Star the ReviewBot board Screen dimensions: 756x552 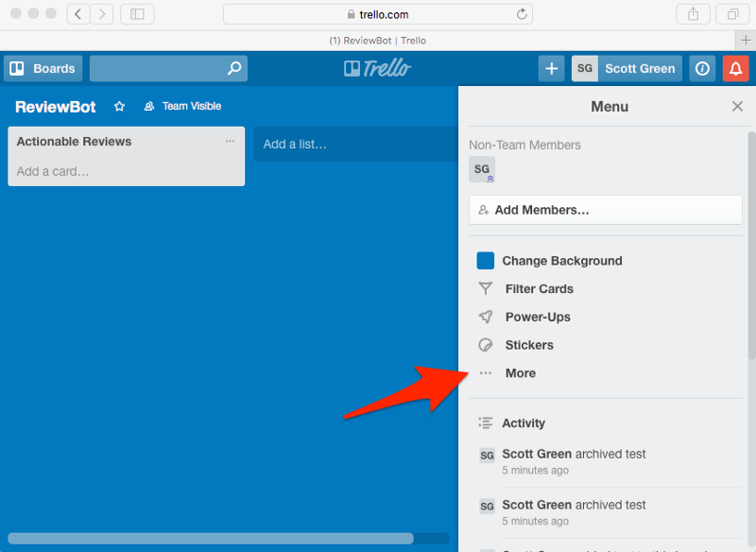click(119, 107)
